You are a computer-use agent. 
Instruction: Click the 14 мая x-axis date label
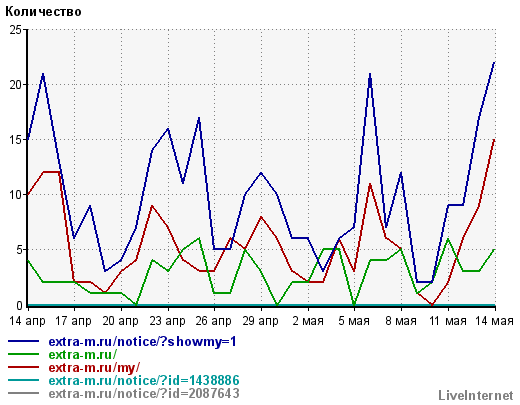494,321
